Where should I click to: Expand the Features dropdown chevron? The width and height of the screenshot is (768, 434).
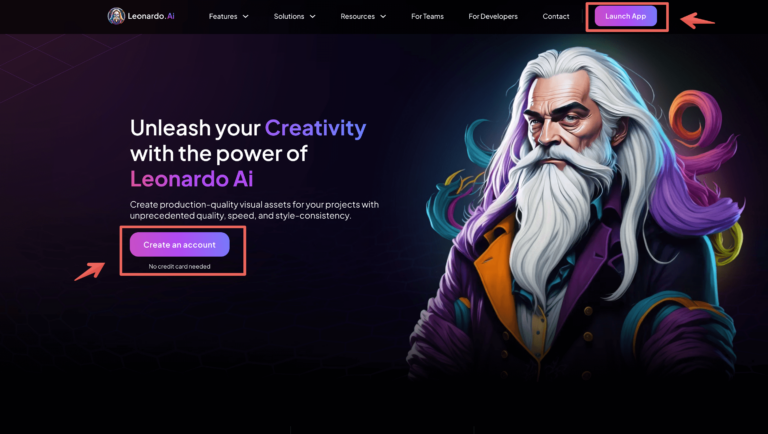click(246, 17)
